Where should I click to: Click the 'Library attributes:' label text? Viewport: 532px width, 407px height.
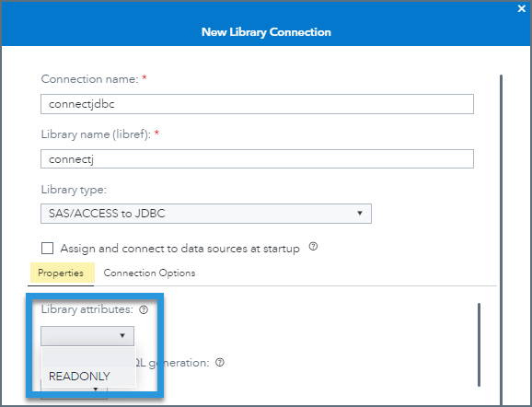pos(87,309)
